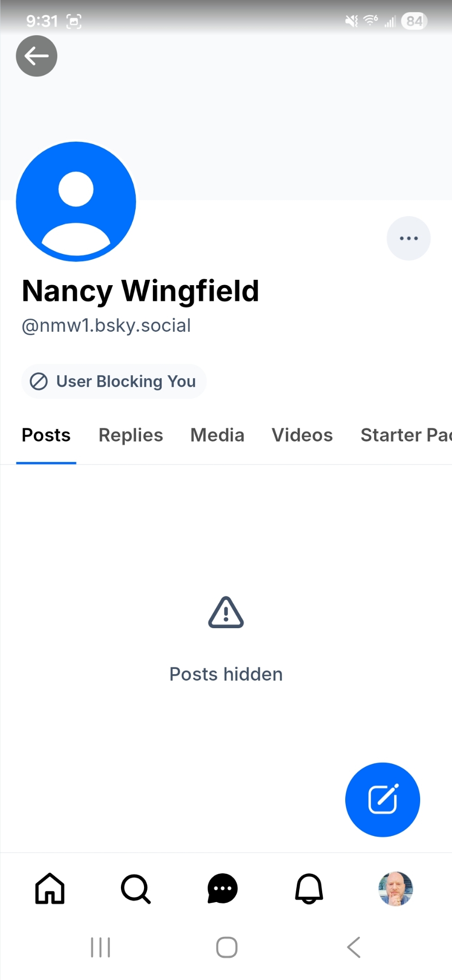Switch to the Replies tab
This screenshot has width=452, height=980.
click(x=131, y=435)
